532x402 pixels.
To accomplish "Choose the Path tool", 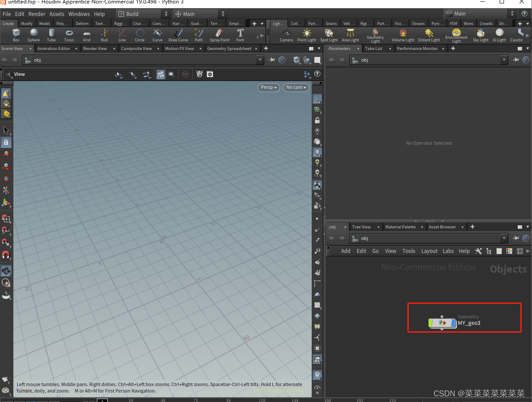I will (199, 35).
